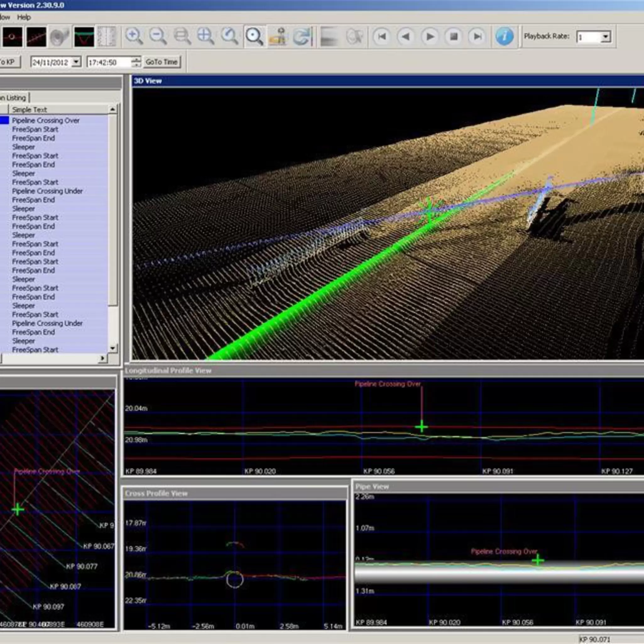
Task: Click the horizontal scrollbar right arrow
Action: click(102, 358)
